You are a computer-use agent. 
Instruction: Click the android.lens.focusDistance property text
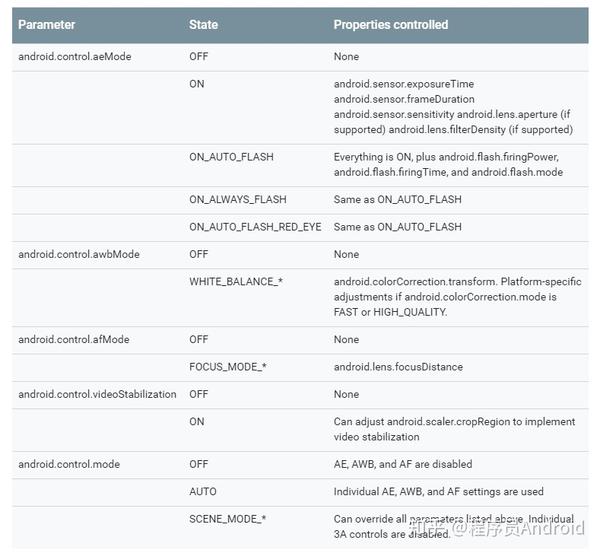pyautogui.click(x=398, y=367)
